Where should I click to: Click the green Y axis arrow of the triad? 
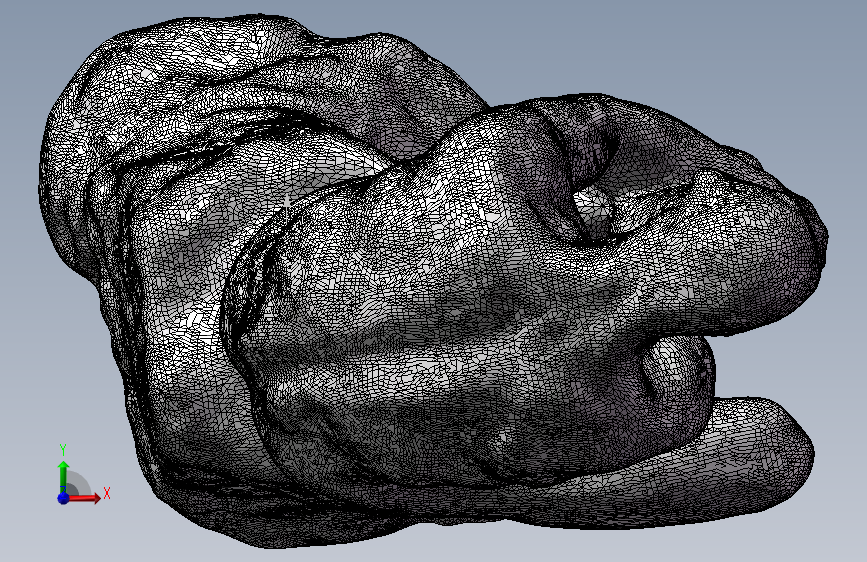(x=64, y=476)
